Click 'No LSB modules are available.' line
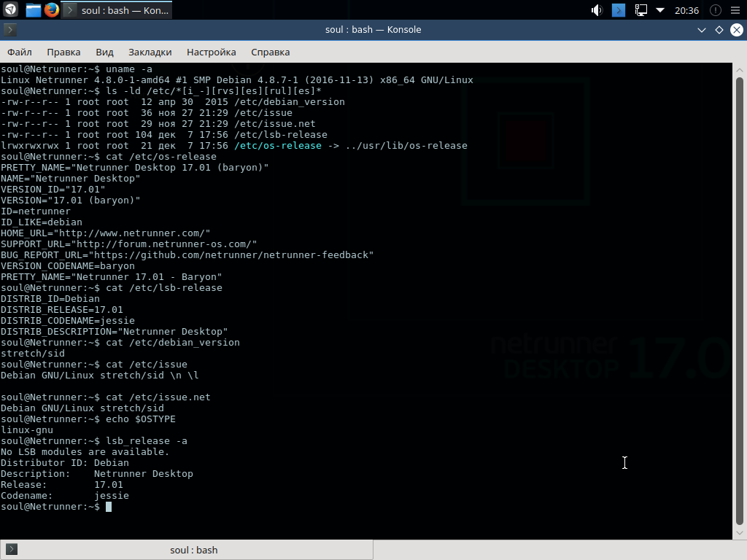 tap(85, 452)
